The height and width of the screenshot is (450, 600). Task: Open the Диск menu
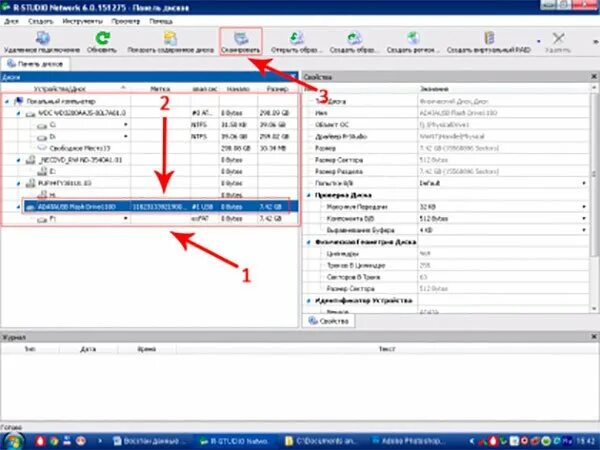pyautogui.click(x=11, y=21)
